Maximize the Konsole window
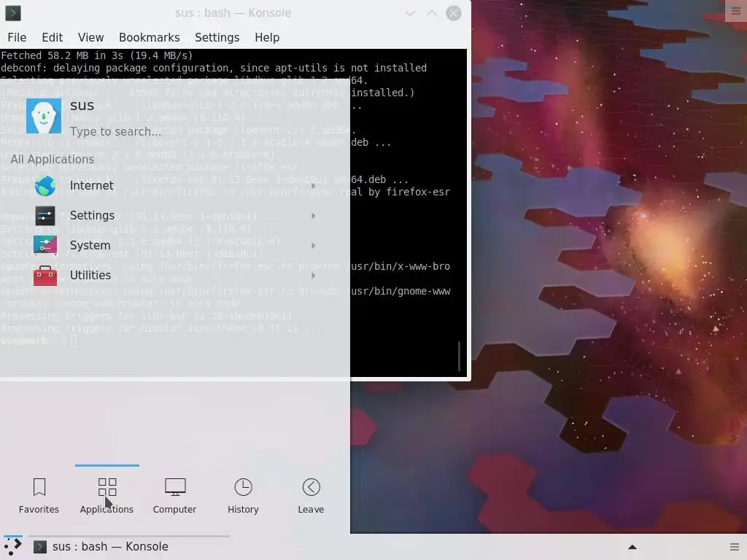 pos(432,13)
